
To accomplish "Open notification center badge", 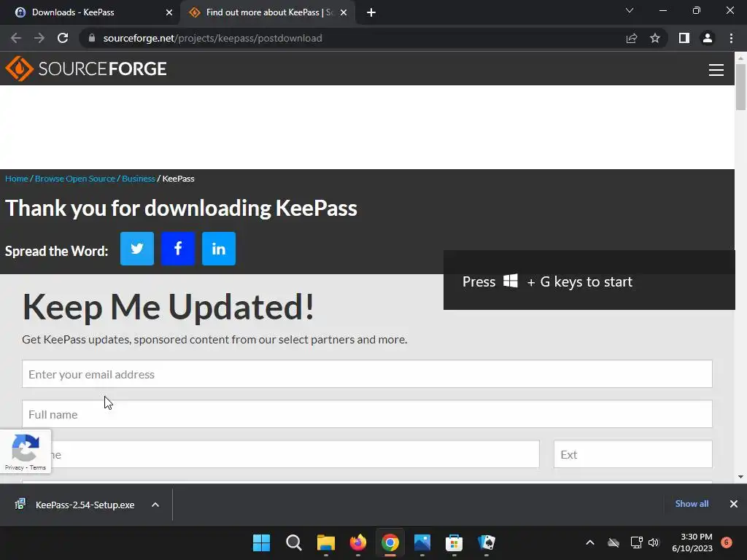I will click(x=727, y=542).
